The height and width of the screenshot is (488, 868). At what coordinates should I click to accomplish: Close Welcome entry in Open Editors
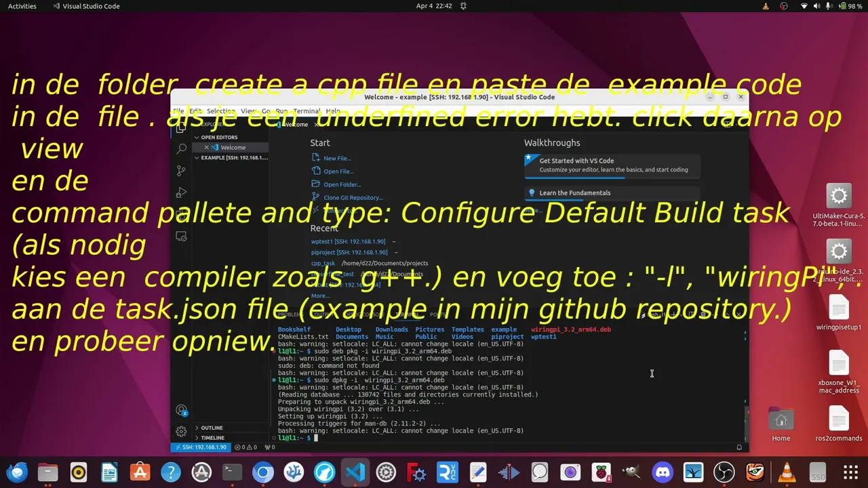[207, 147]
